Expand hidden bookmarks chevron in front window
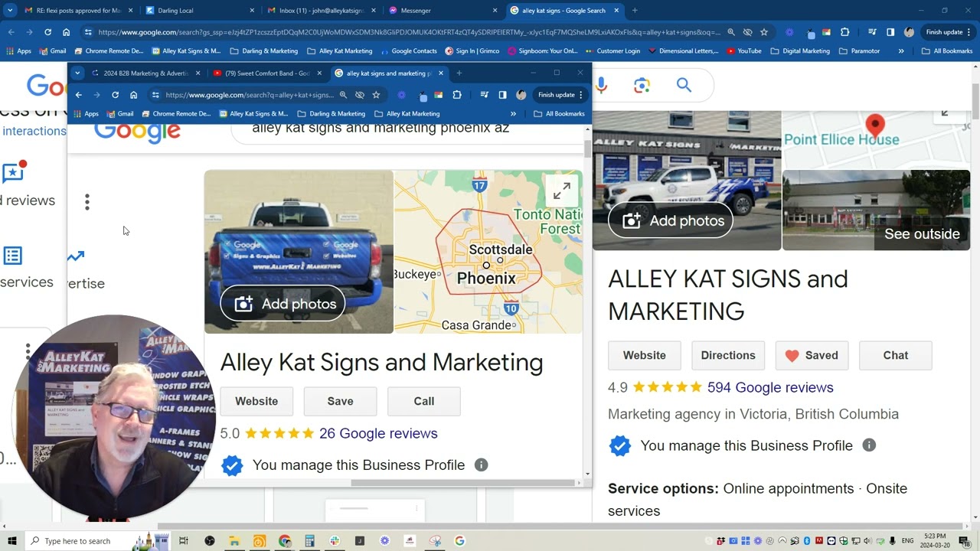The width and height of the screenshot is (980, 551). click(x=515, y=113)
